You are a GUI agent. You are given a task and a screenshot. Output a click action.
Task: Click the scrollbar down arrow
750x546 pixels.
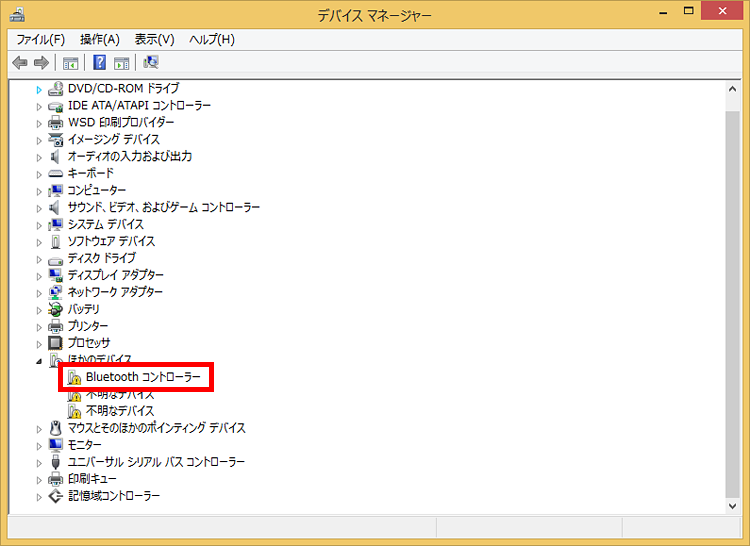tap(732, 505)
